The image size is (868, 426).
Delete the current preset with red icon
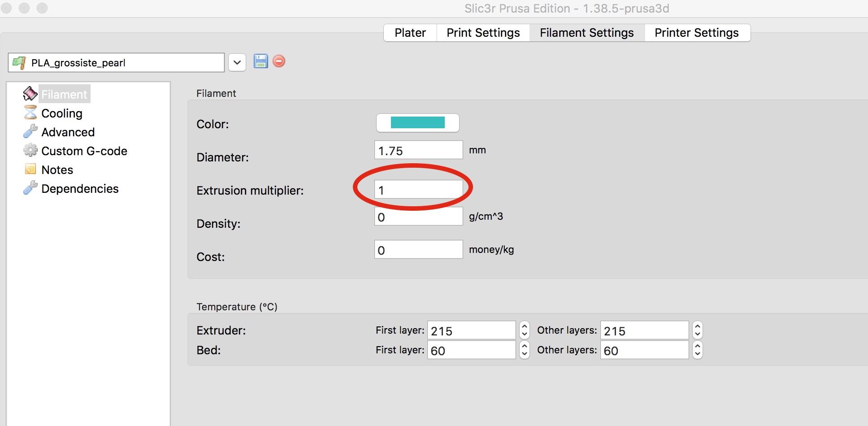click(279, 61)
